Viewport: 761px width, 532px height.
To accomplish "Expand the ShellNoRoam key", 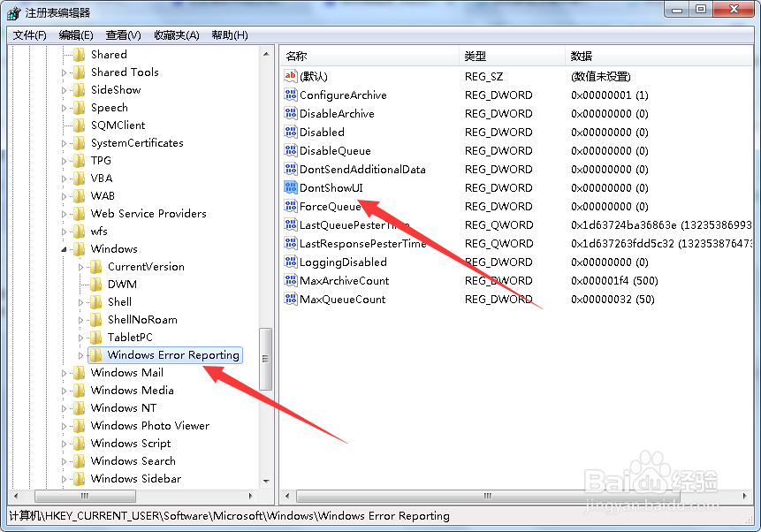I will click(81, 320).
